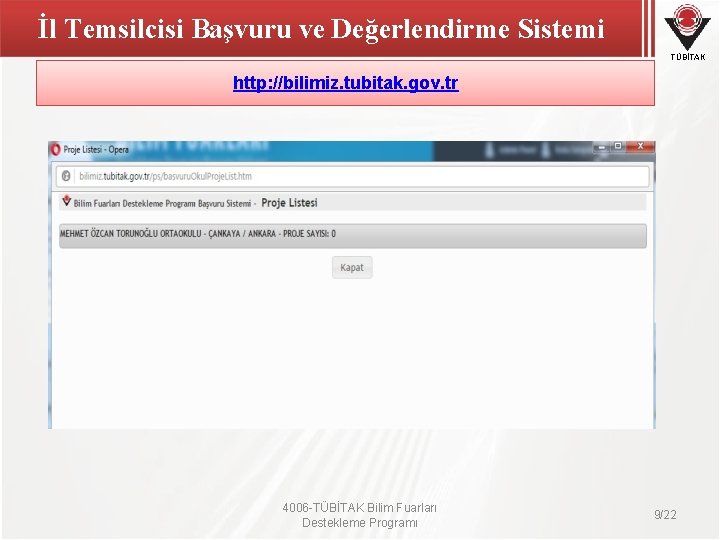Image resolution: width=720 pixels, height=540 pixels.
Task: Click the TÜBİTAK logo at top right
Action: click(687, 31)
